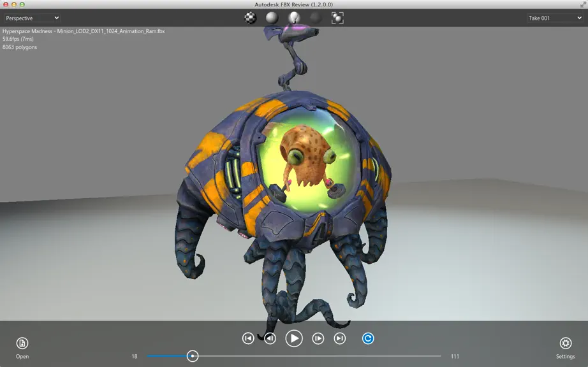Screen dimensions: 588x367
Task: Jump to the first frame
Action: tap(248, 338)
